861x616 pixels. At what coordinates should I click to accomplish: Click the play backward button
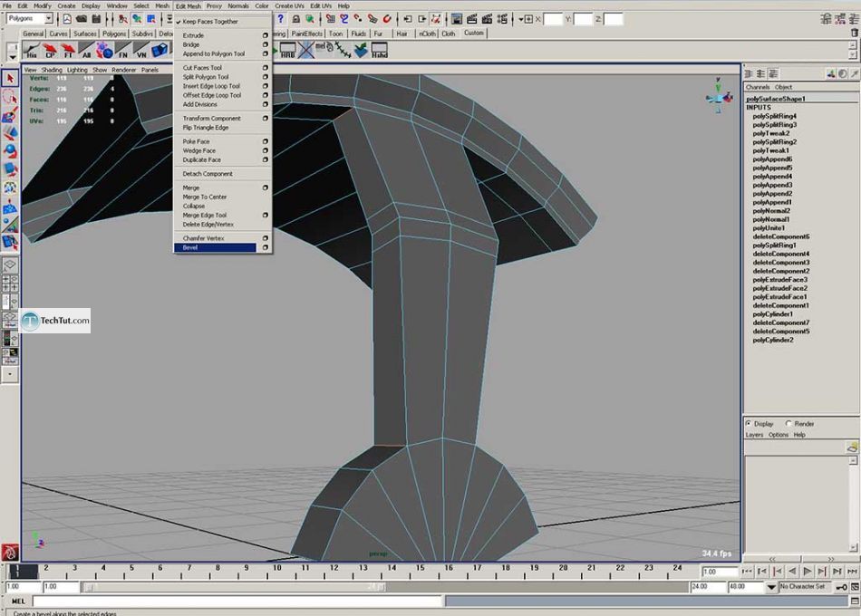792,572
